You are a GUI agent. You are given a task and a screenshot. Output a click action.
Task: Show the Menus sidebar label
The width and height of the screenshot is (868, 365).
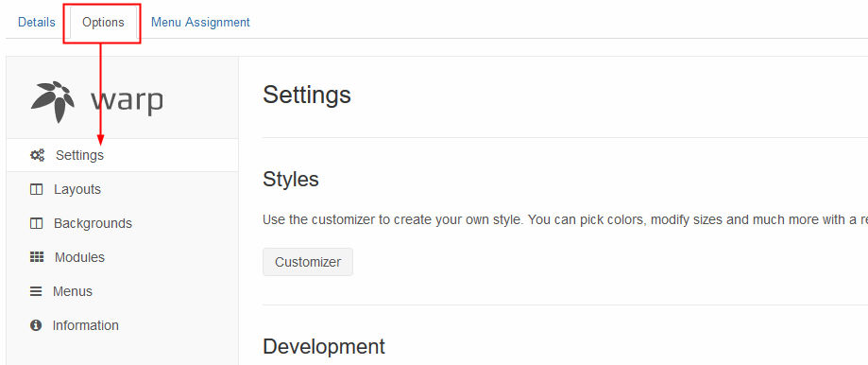pyautogui.click(x=73, y=291)
